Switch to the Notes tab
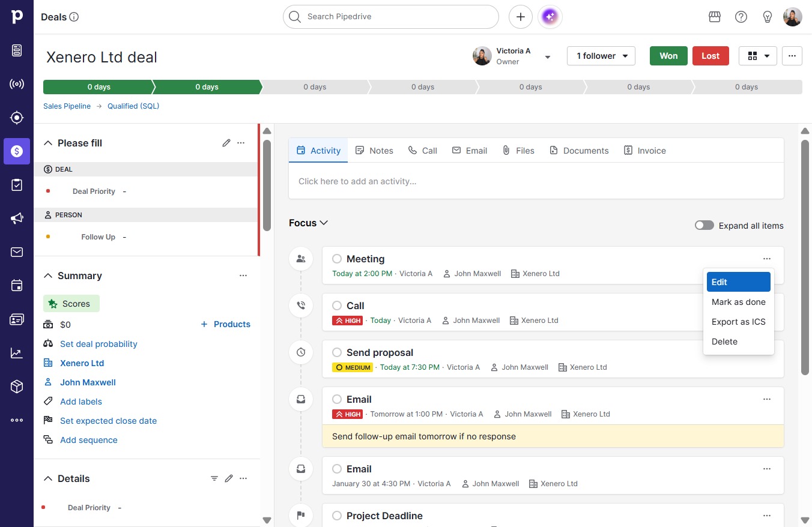 pos(374,151)
